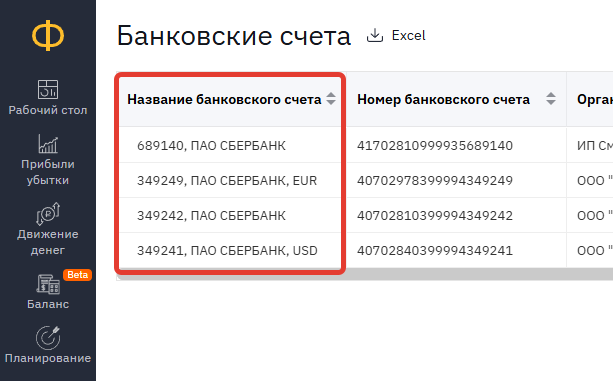Click the Номер банковского счета header
Screen dimensions: 613x381
pyautogui.click(x=443, y=100)
